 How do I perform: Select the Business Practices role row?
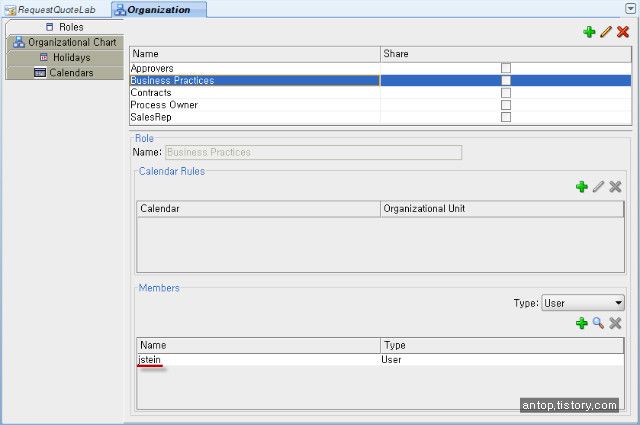[380, 80]
